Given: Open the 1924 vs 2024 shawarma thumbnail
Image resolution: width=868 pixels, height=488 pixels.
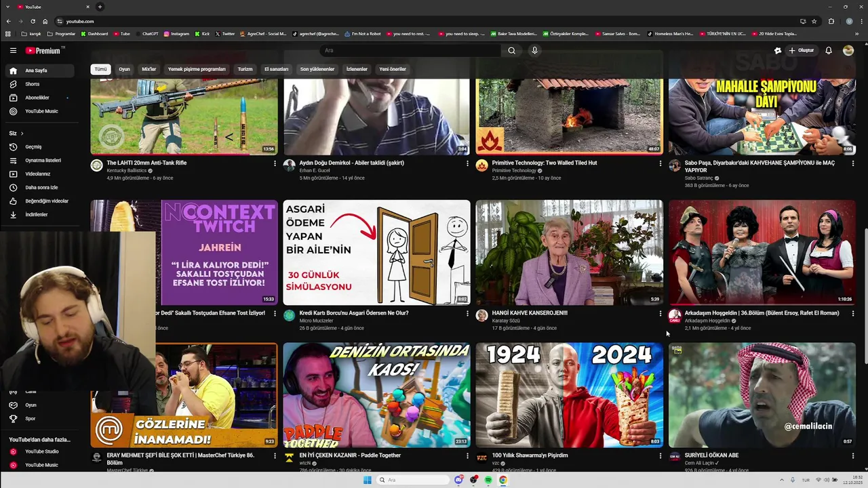Looking at the screenshot, I should tap(569, 395).
